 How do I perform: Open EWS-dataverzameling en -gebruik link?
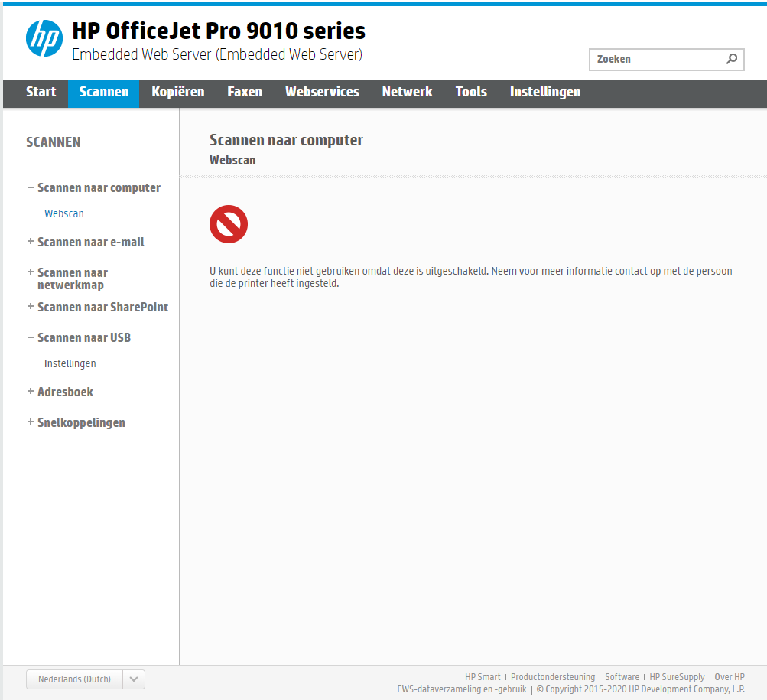(462, 689)
